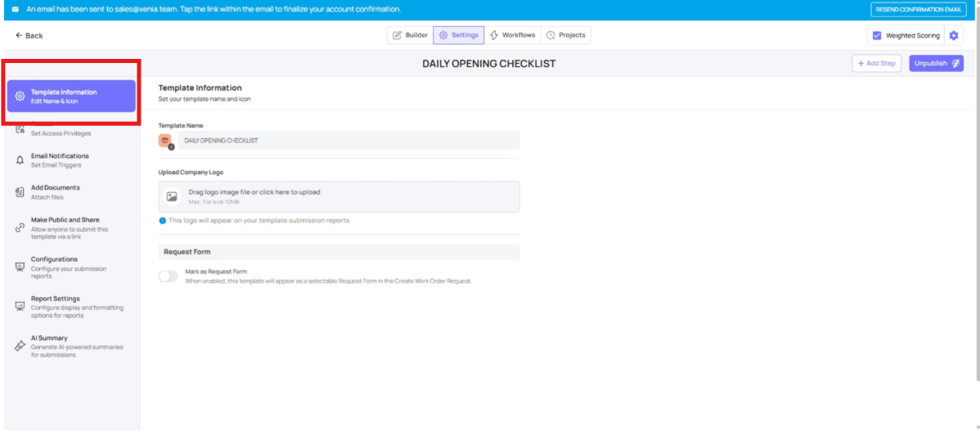
Task: Go to the Projects tab
Action: coord(565,35)
